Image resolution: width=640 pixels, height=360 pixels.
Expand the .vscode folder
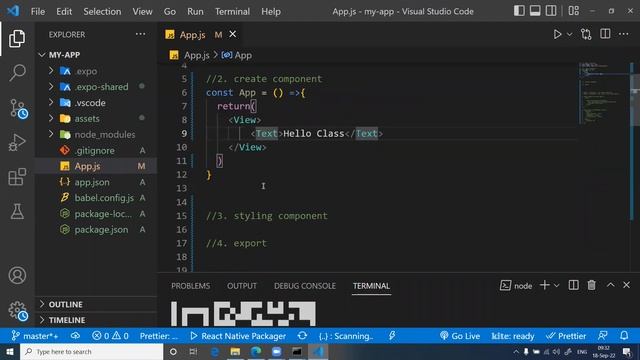[51, 102]
